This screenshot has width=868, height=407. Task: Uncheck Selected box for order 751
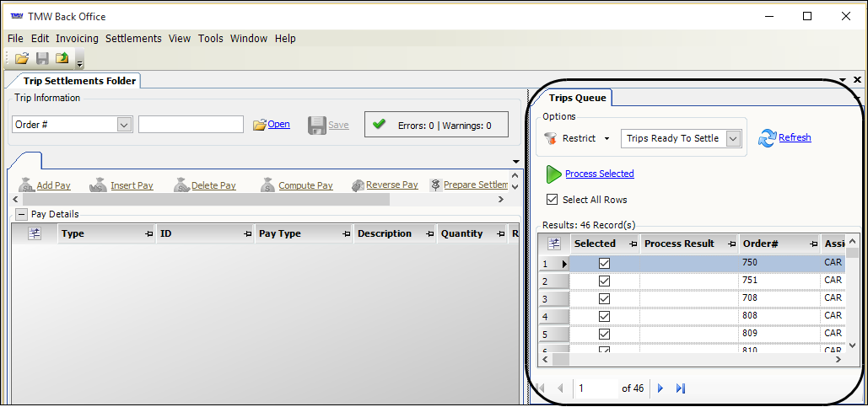605,281
